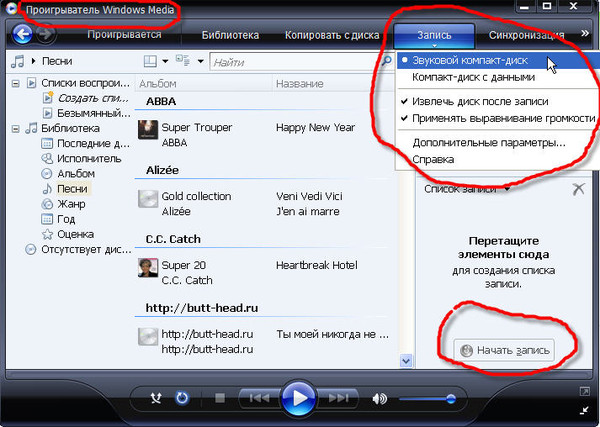The height and width of the screenshot is (427, 600).
Task: Stop playback
Action: pyautogui.click(x=220, y=398)
